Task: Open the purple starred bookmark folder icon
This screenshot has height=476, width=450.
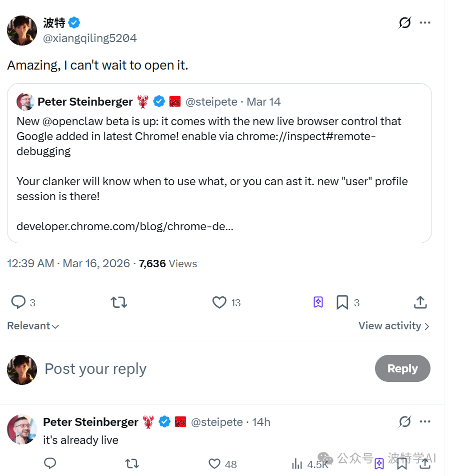Action: tap(318, 302)
